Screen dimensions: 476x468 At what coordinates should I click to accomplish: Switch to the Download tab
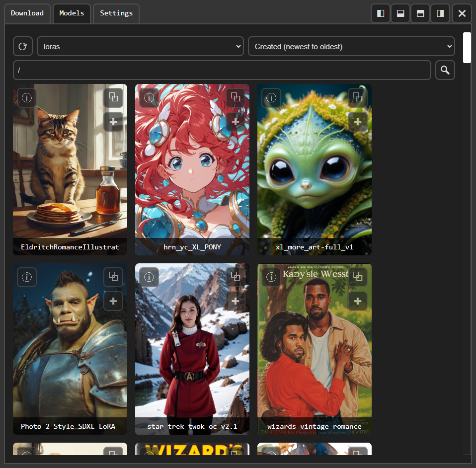(x=27, y=13)
